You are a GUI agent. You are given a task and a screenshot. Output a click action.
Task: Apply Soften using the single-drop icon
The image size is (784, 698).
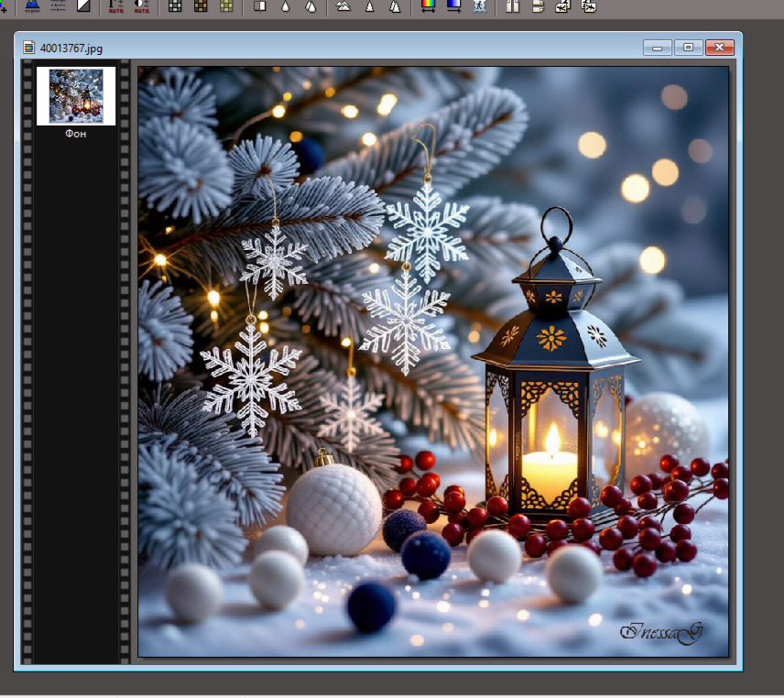[285, 5]
